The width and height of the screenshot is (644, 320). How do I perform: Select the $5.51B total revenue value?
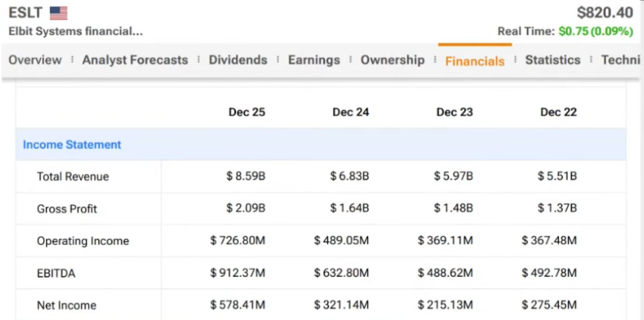[x=557, y=176]
